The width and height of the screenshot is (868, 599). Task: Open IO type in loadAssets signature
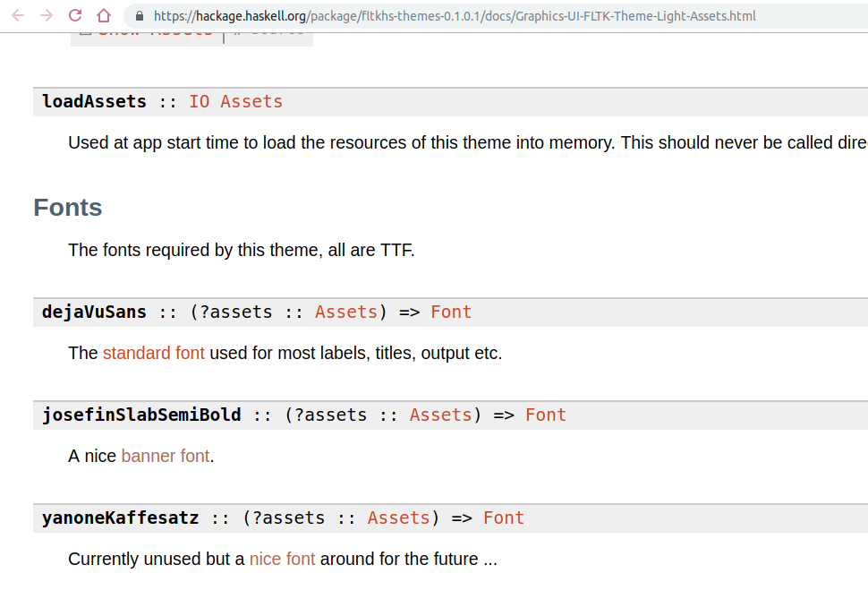pos(200,101)
